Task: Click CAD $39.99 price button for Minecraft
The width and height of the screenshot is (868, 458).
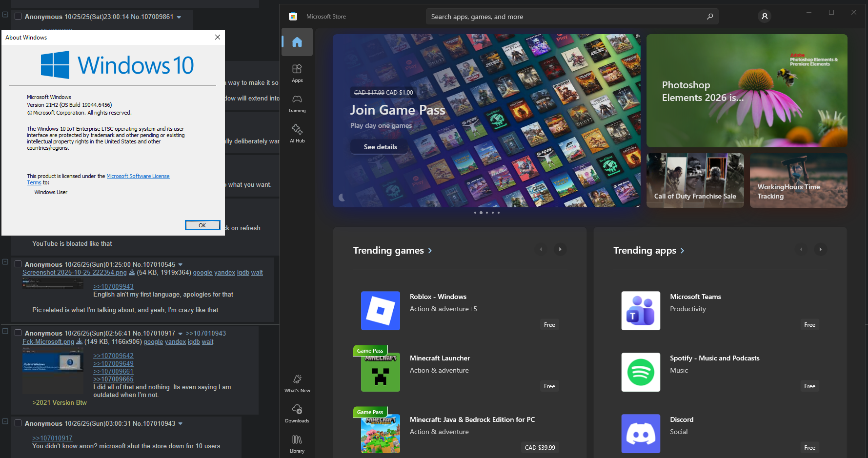Action: pos(540,447)
